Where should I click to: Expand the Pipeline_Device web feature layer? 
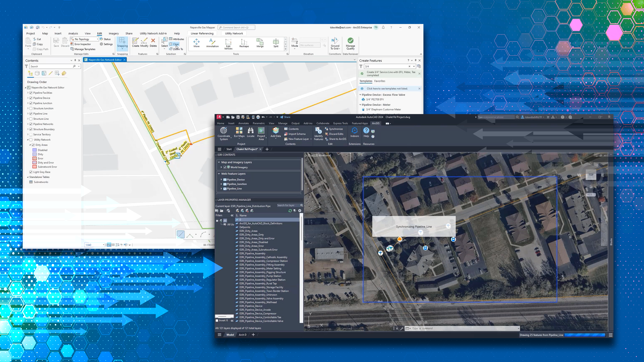coord(221,180)
